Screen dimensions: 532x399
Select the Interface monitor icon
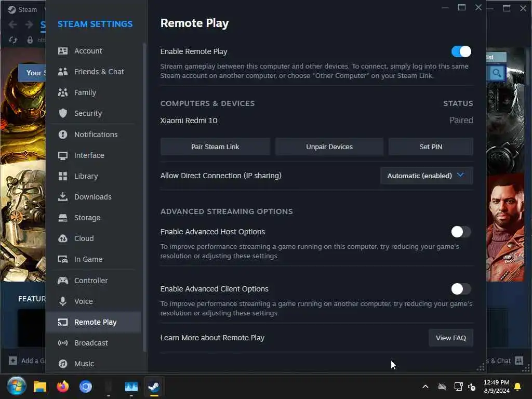[63, 155]
